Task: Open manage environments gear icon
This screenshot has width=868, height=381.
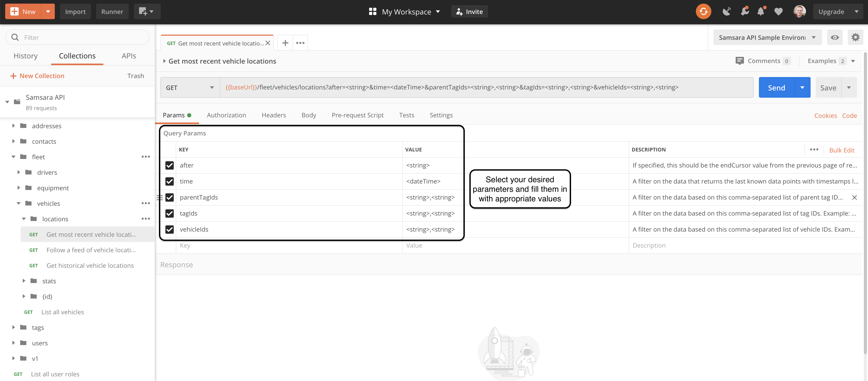Action: (855, 37)
